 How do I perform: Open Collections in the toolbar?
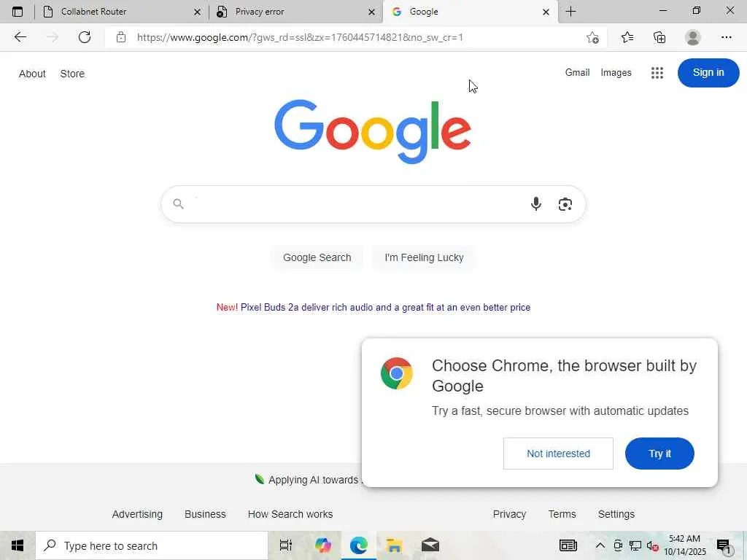tap(659, 37)
